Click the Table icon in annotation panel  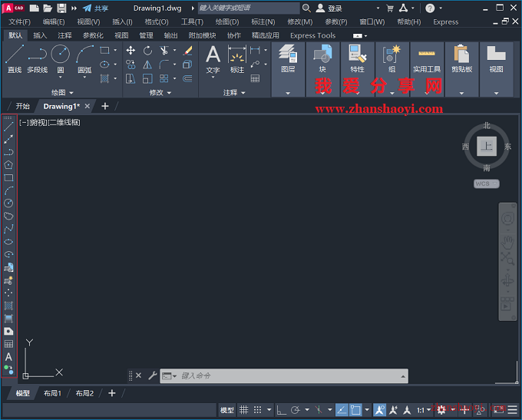(x=255, y=78)
